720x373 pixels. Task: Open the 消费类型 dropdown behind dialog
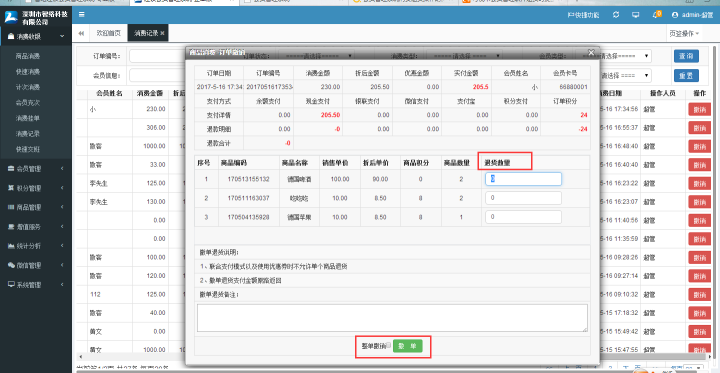pyautogui.click(x=463, y=56)
